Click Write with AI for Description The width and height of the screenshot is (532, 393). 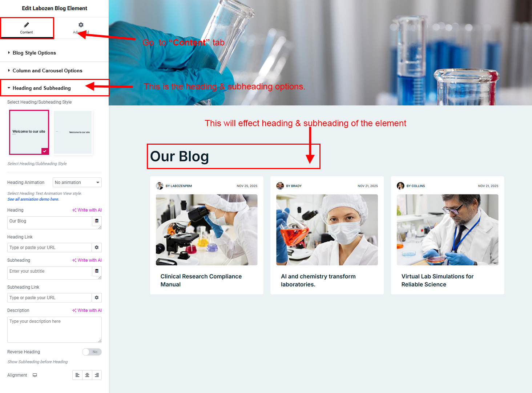87,310
